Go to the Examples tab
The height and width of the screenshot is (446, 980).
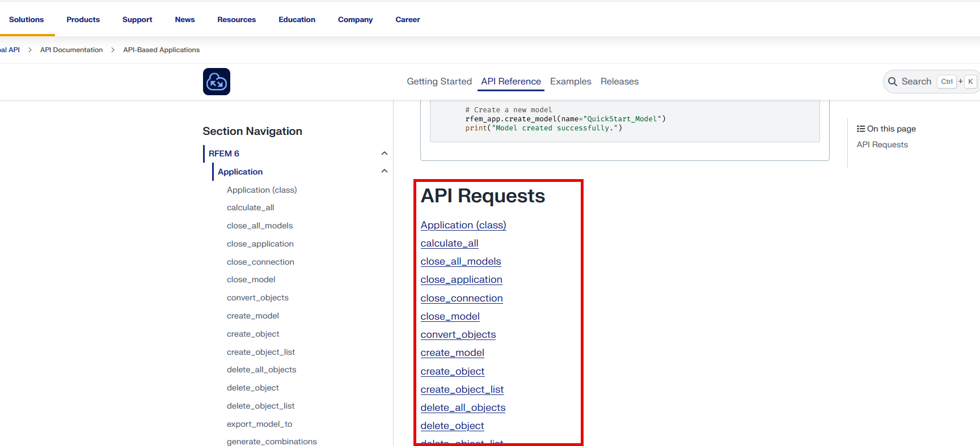571,82
